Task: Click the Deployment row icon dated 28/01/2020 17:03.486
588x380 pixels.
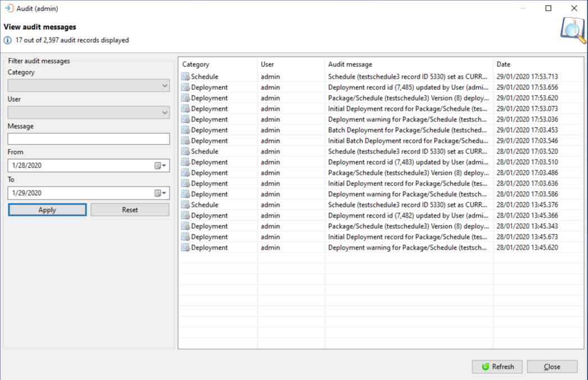Action: pyautogui.click(x=185, y=173)
